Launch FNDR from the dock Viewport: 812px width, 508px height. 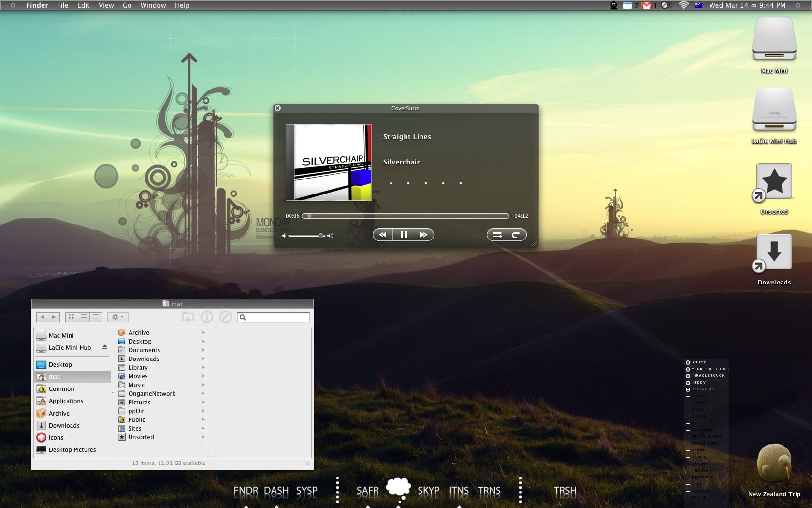[246, 491]
